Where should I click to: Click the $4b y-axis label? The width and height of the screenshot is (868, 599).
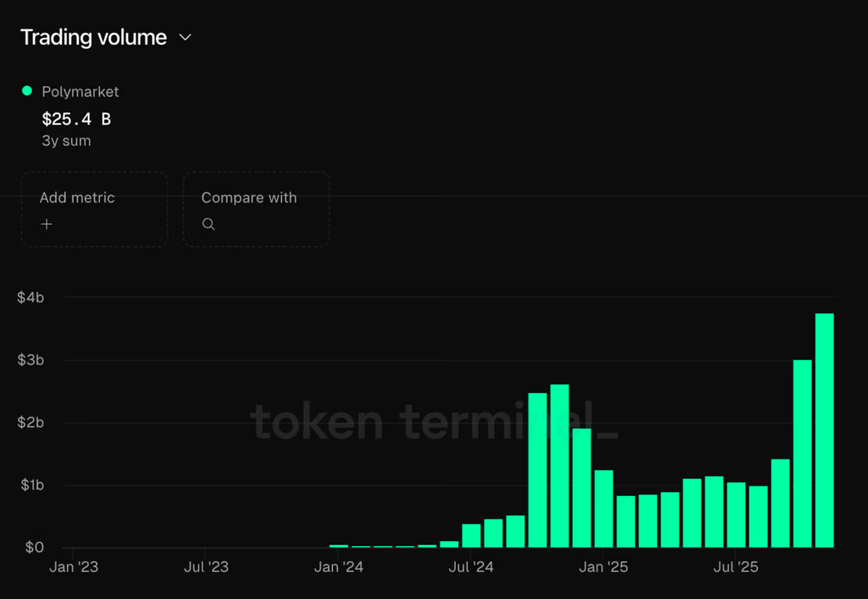point(30,298)
